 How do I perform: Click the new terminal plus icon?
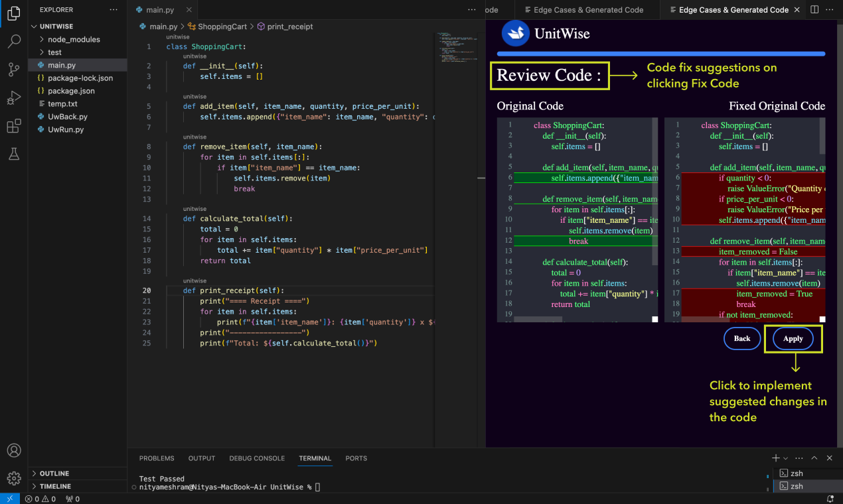point(775,458)
